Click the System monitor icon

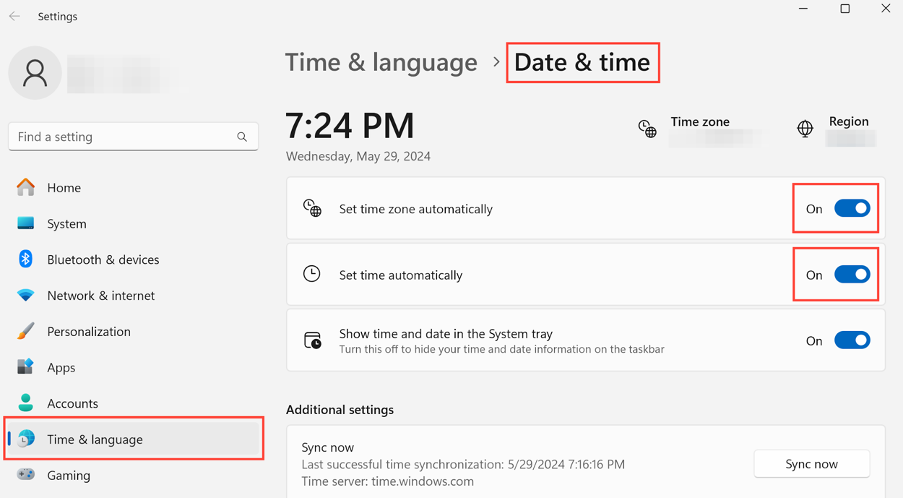tap(25, 223)
